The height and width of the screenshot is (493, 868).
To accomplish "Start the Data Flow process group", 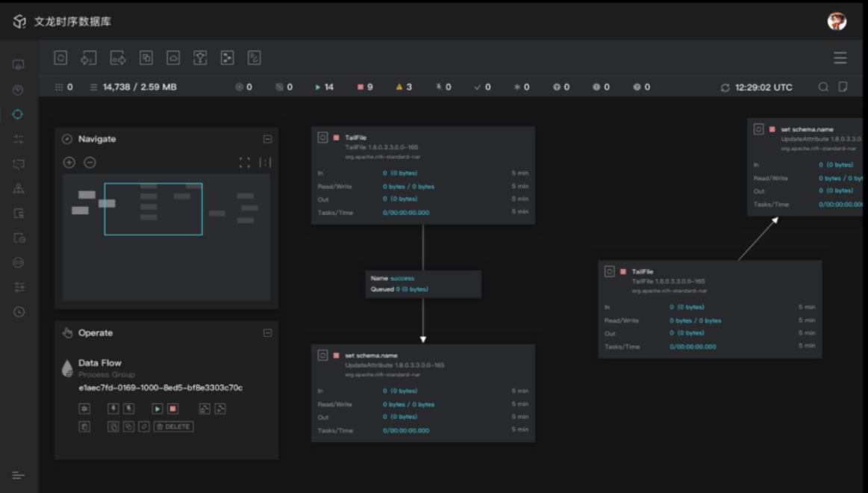I will (x=157, y=409).
